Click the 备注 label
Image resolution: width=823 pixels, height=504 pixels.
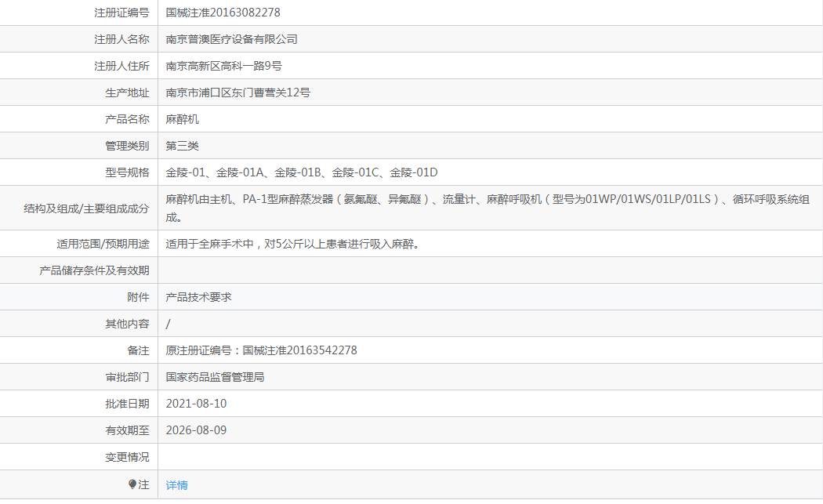139,350
